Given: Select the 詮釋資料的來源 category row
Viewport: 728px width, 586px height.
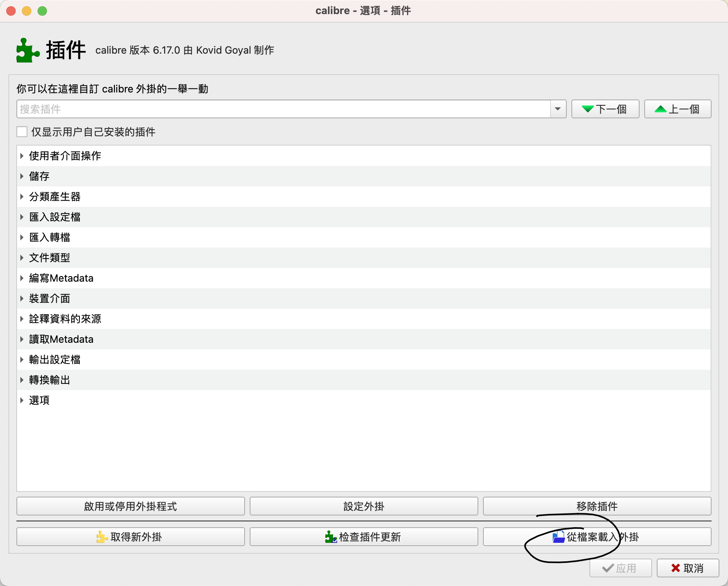Looking at the screenshot, I should pos(65,319).
